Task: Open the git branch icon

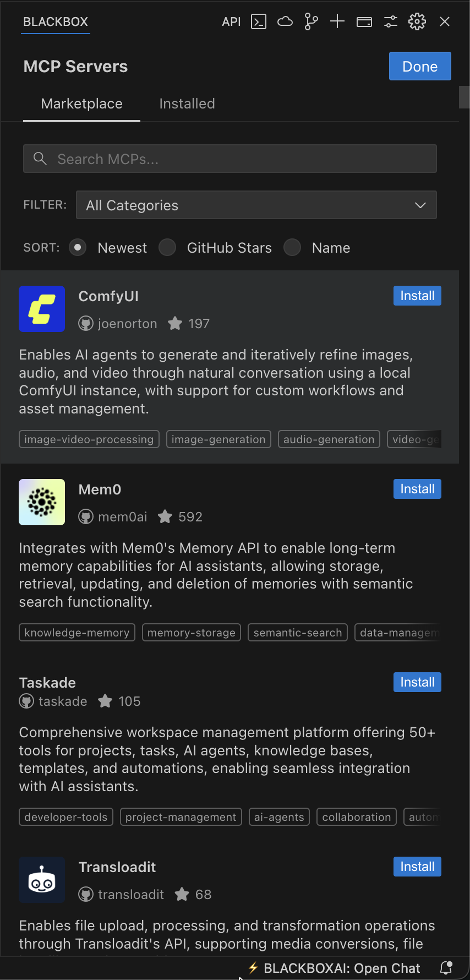Action: coord(311,21)
